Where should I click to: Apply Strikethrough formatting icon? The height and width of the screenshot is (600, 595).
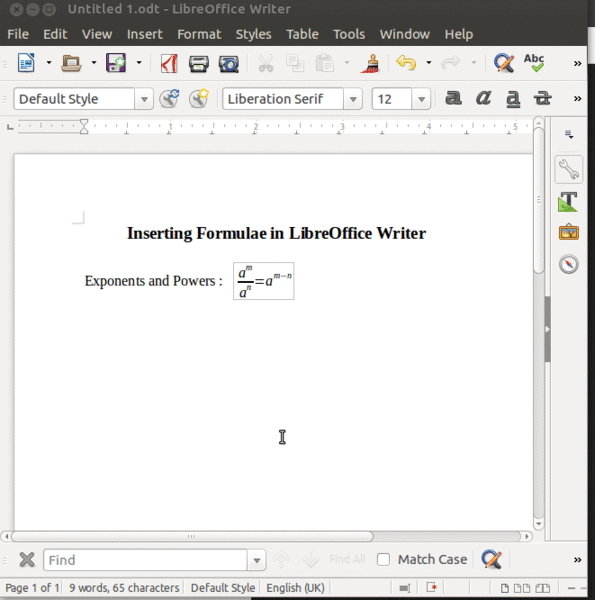pos(543,98)
